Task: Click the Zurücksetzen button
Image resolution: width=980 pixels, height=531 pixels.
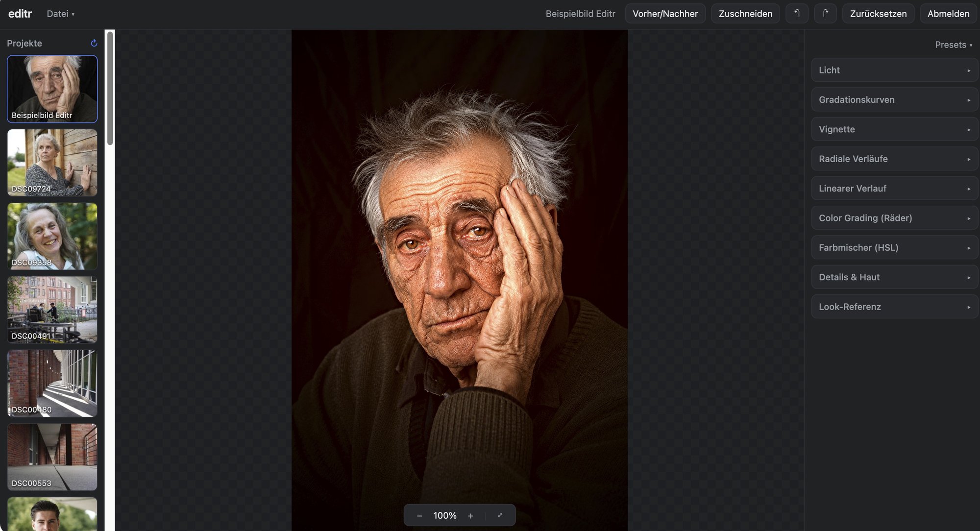Action: [x=878, y=14]
